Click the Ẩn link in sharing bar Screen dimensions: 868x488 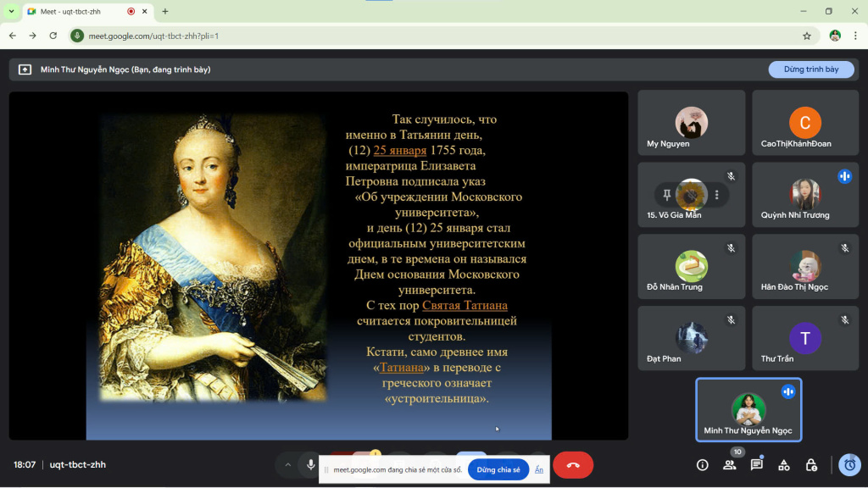(538, 469)
